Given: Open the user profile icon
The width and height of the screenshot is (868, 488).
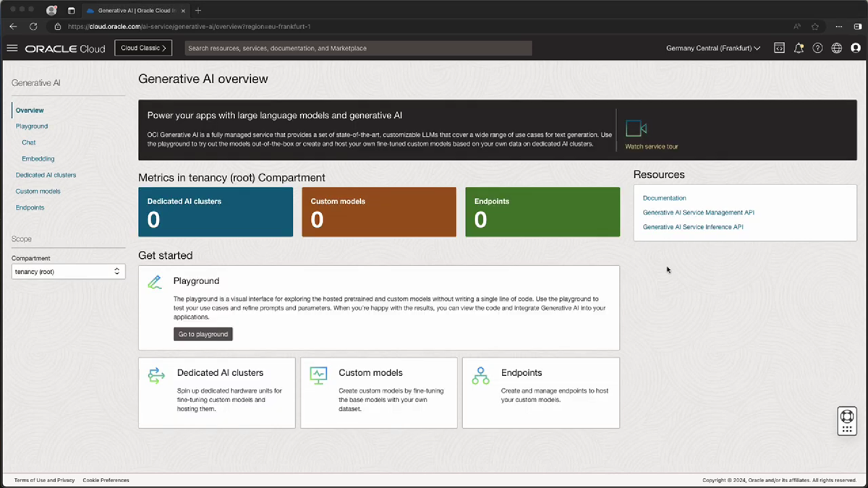Looking at the screenshot, I should pyautogui.click(x=856, y=48).
